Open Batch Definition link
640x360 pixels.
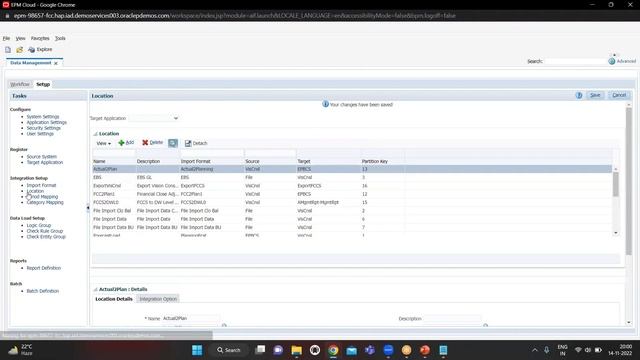click(43, 291)
